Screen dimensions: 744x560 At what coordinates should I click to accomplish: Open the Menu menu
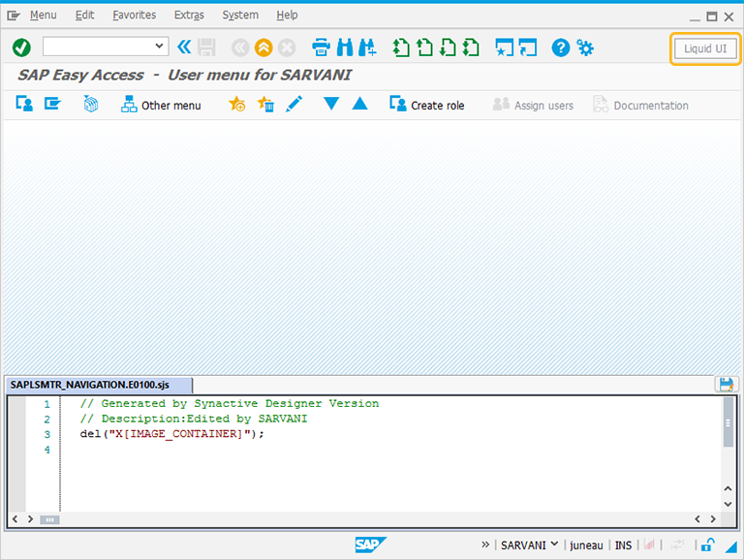[44, 16]
